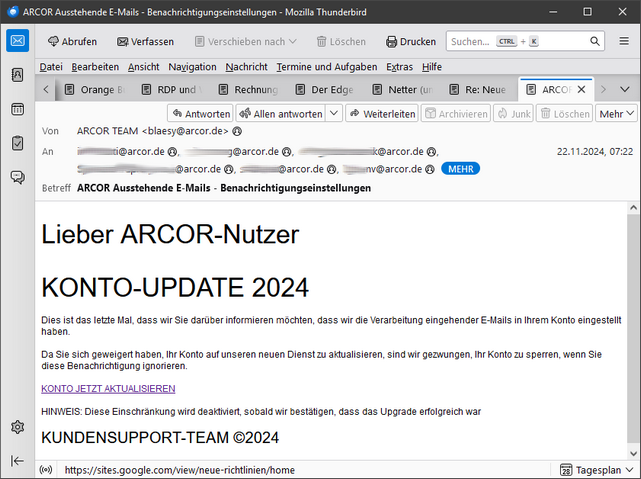The width and height of the screenshot is (641, 479).
Task: Click the status bar sites.google.com URL
Action: (179, 470)
